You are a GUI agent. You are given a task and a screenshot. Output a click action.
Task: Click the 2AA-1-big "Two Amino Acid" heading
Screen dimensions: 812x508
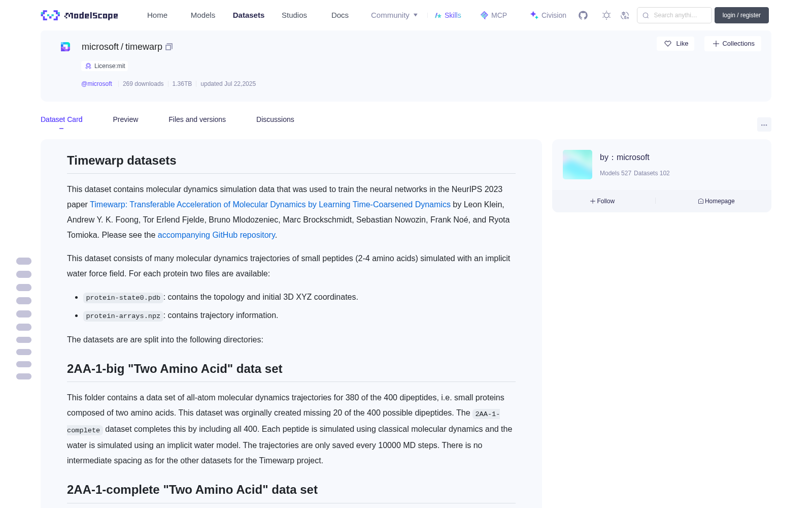[x=175, y=369]
